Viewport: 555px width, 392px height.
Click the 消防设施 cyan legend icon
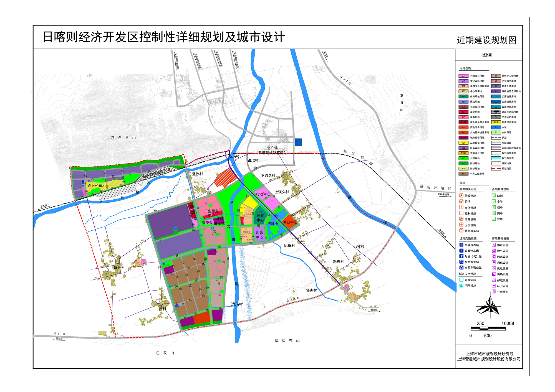pos(461,286)
